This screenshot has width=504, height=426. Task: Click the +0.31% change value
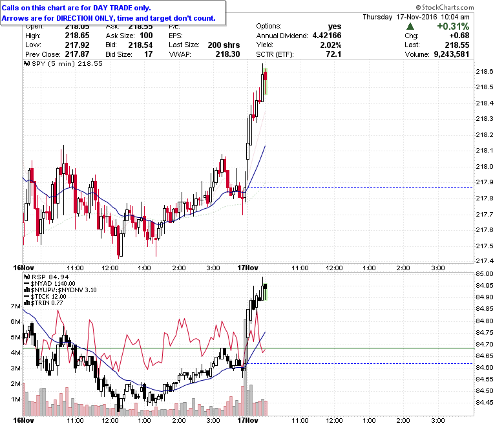tap(453, 27)
